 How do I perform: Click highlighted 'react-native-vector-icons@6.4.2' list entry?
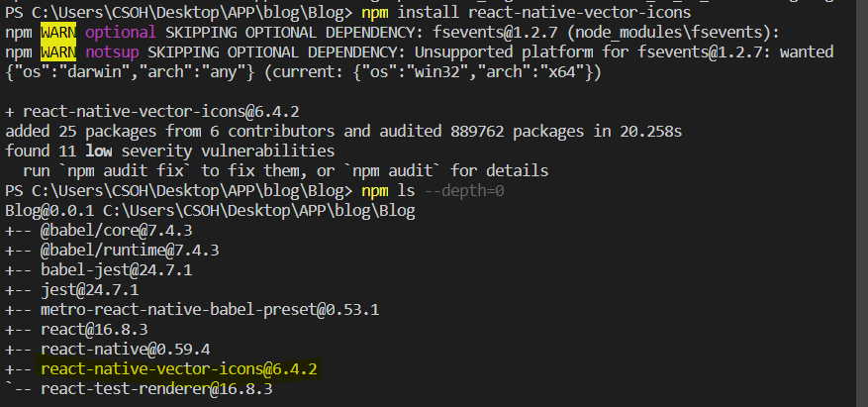pos(179,369)
